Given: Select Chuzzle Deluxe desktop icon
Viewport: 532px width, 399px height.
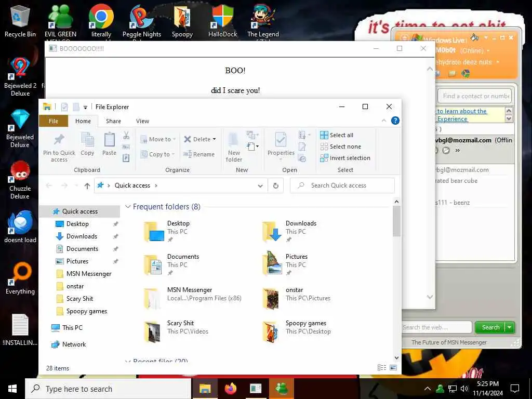Looking at the screenshot, I should 20,180.
